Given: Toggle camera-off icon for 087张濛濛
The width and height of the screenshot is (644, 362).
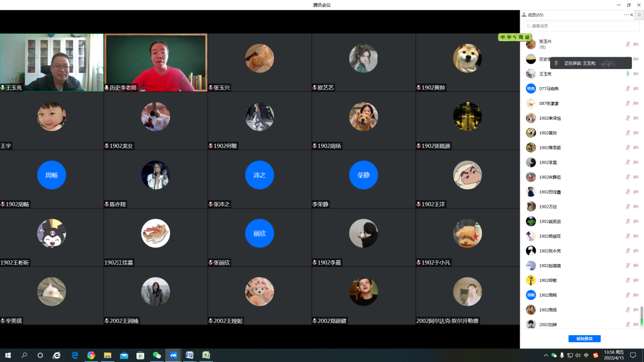Looking at the screenshot, I should pyautogui.click(x=636, y=103).
